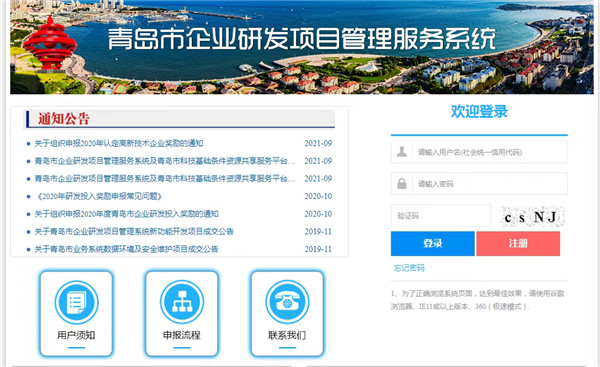Open the 联系我们 telephone icon
The width and height of the screenshot is (600, 367).
287,302
